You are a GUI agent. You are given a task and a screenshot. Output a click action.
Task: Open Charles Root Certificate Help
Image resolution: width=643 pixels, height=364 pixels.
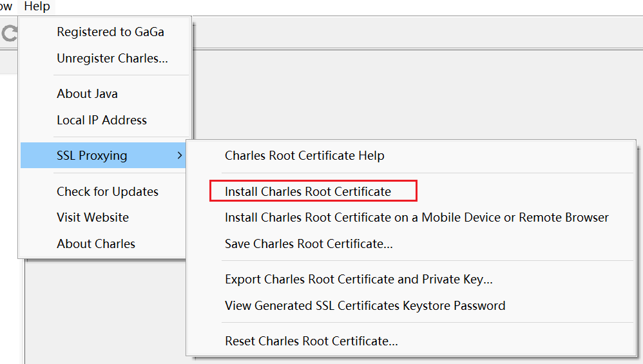(304, 155)
